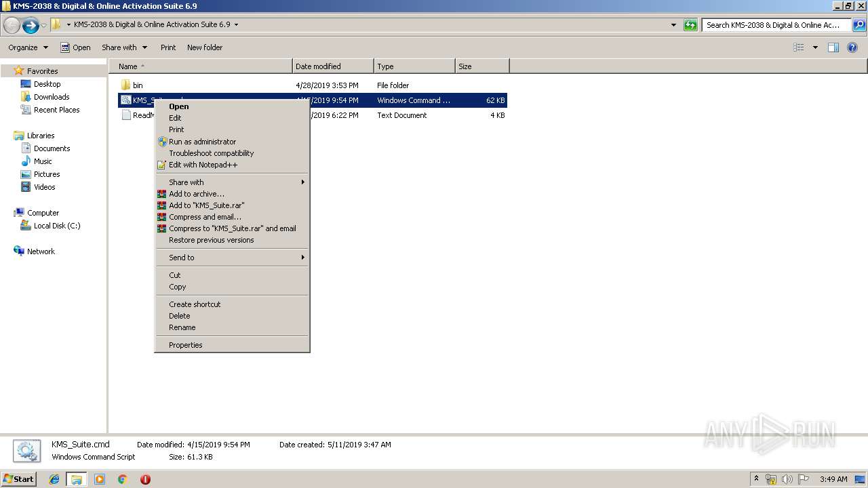Click the Change your view icon
This screenshot has width=868, height=488.
(799, 47)
